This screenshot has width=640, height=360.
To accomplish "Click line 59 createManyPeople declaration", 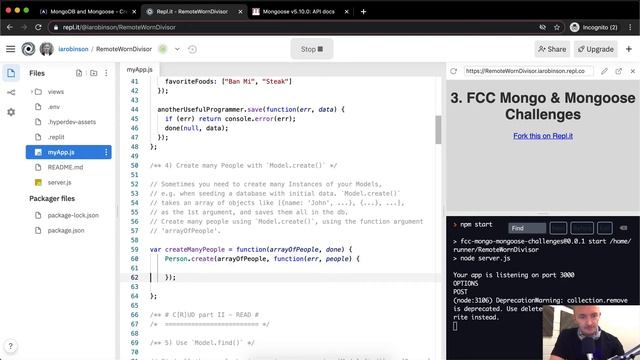I will 251,249.
